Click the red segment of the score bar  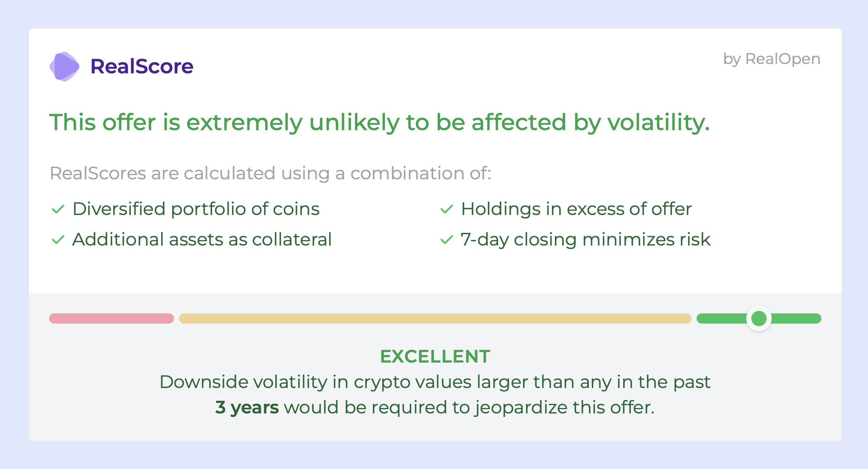pyautogui.click(x=111, y=318)
